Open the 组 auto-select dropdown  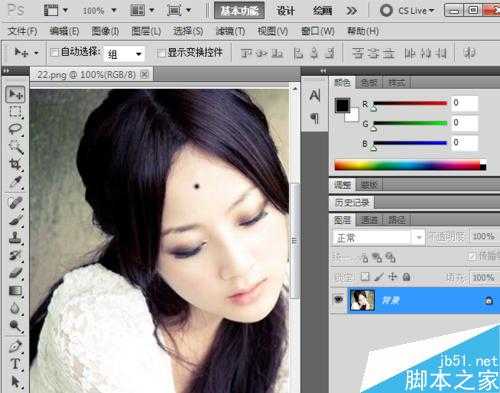click(x=124, y=54)
